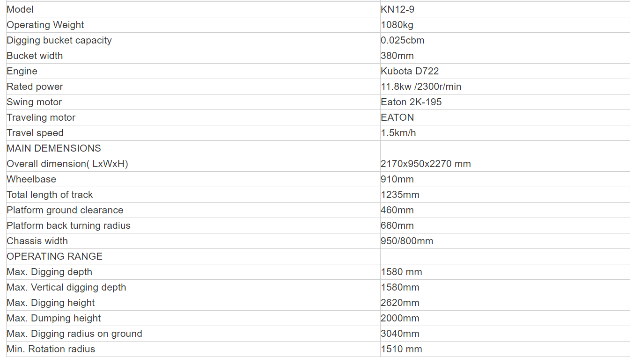Click the Operating Weight row label
Image resolution: width=633 pixels, height=364 pixels.
(45, 25)
